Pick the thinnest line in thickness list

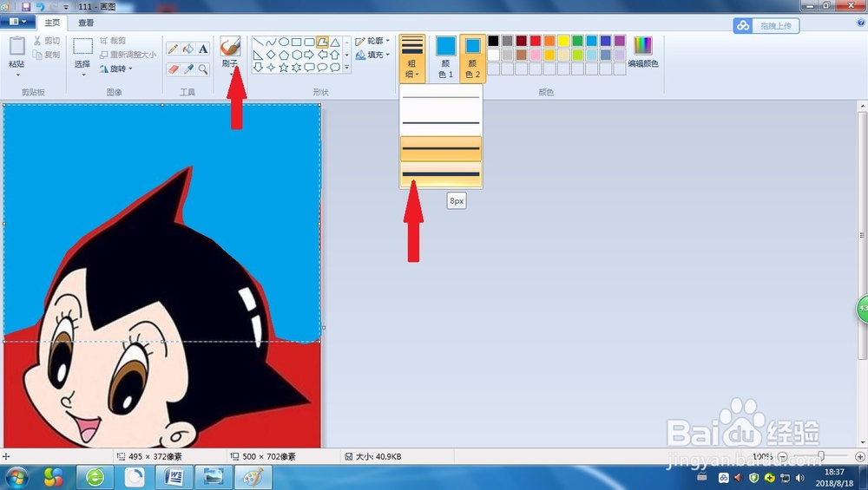[x=441, y=98]
